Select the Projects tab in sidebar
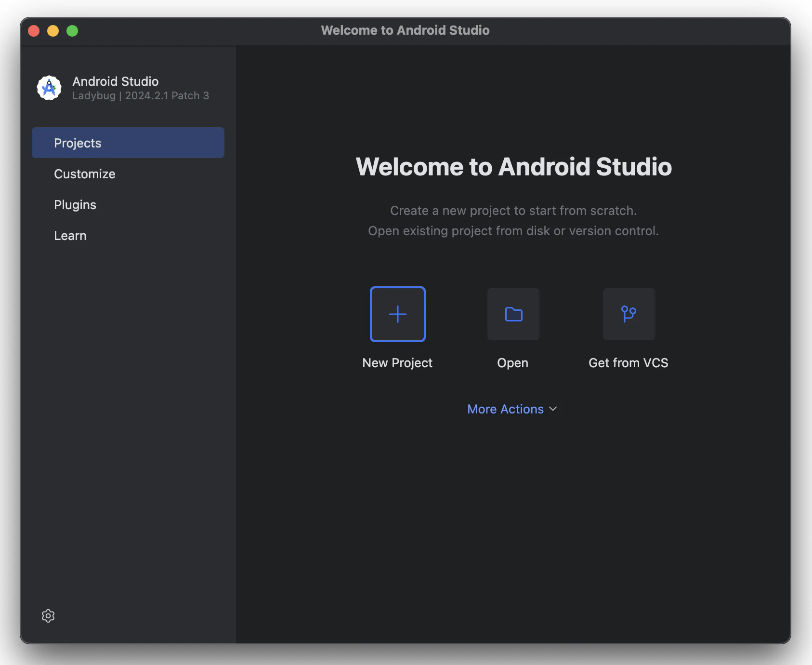Screen dimensions: 812x665 pyautogui.click(x=128, y=143)
